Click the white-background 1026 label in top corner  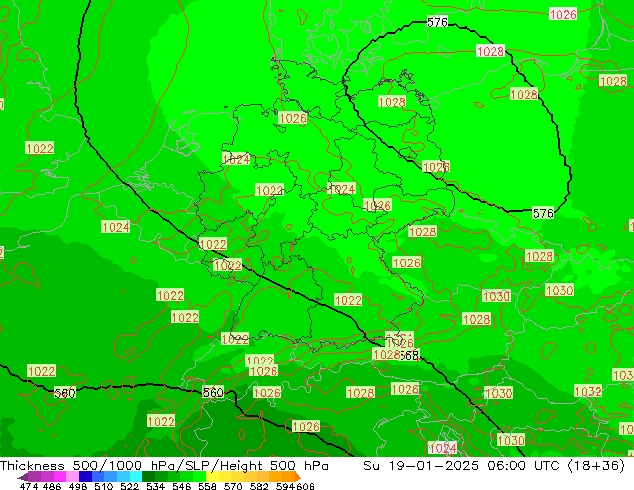pyautogui.click(x=563, y=15)
